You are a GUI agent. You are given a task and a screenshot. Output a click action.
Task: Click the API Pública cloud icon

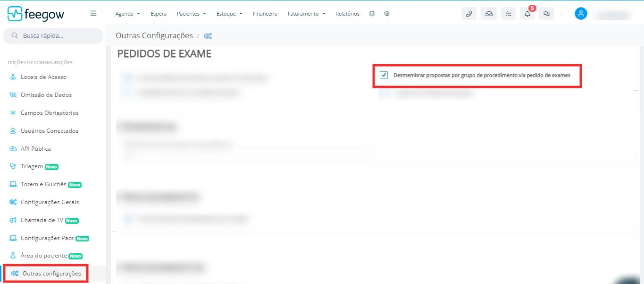coord(13,149)
